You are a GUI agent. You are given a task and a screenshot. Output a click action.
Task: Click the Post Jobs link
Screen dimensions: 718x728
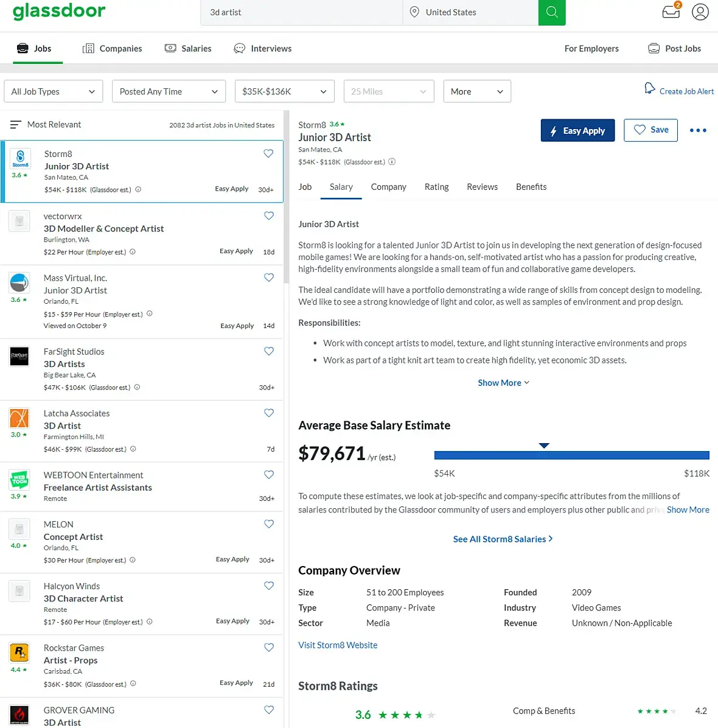tap(674, 49)
